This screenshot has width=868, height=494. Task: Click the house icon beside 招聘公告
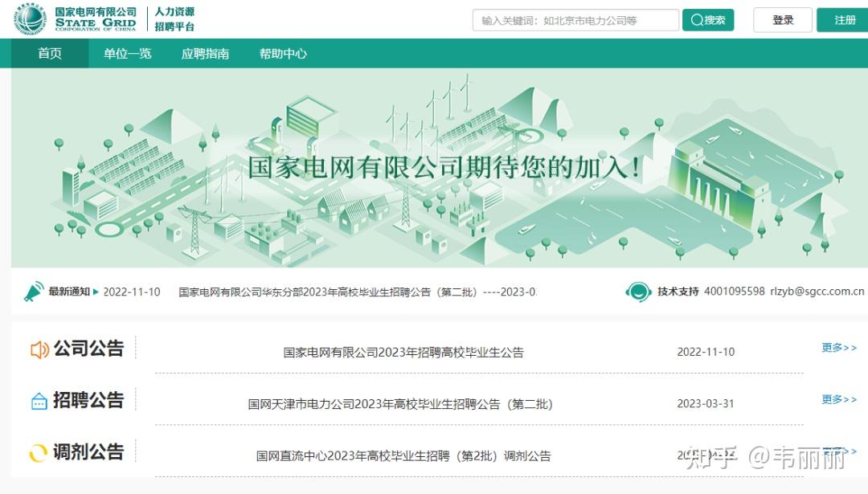(x=39, y=401)
